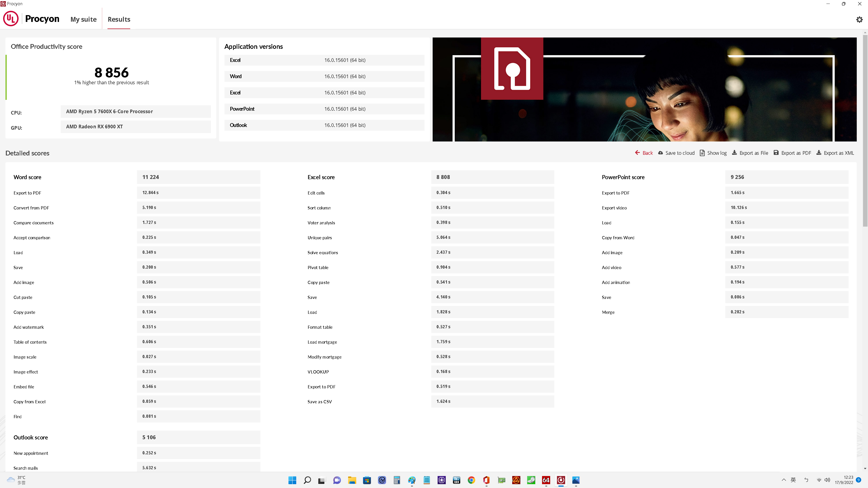Open clock showing 12:23
The image size is (868, 488).
844,480
